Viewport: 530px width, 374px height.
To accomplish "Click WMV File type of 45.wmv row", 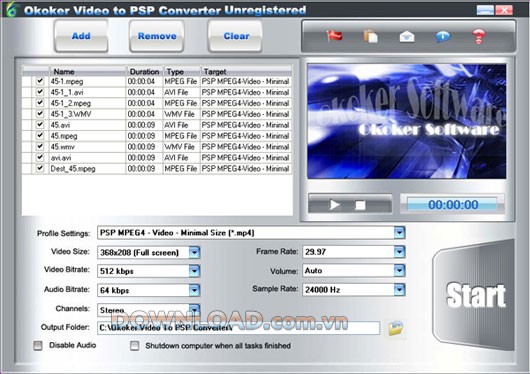I will [179, 147].
